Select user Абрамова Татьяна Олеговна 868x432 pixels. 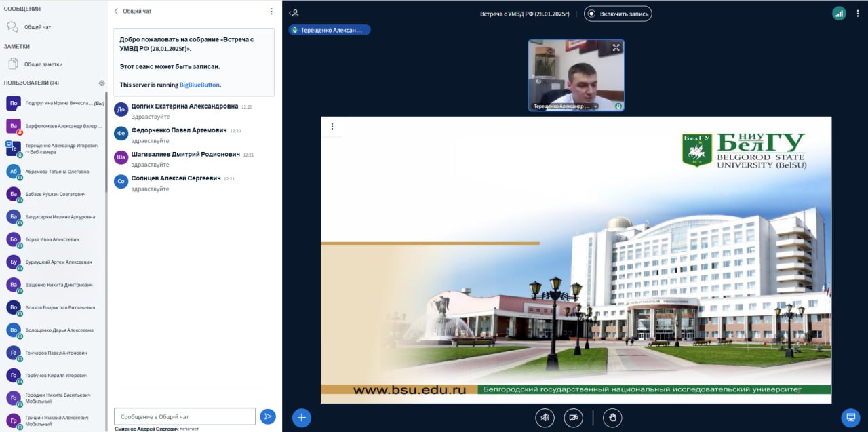(54, 172)
